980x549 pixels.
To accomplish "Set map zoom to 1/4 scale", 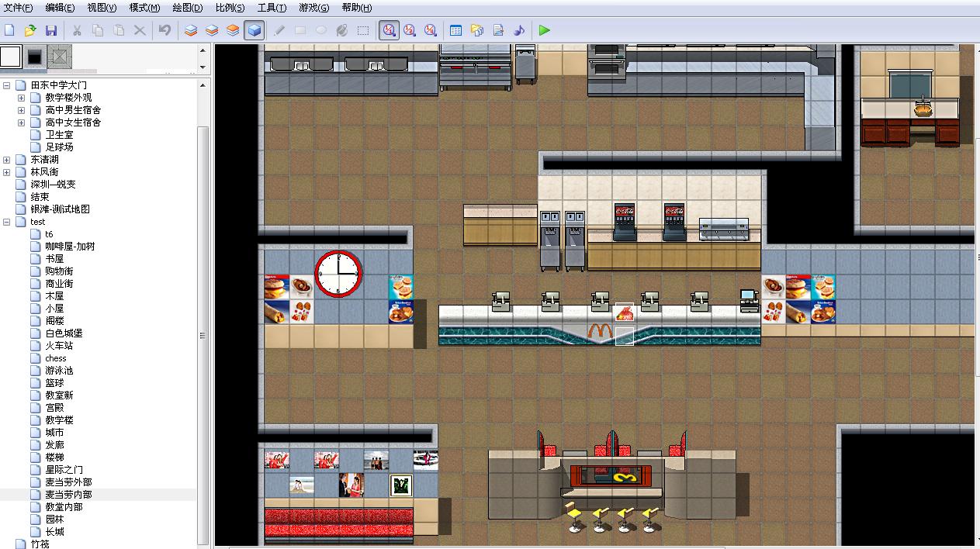I will 431,30.
